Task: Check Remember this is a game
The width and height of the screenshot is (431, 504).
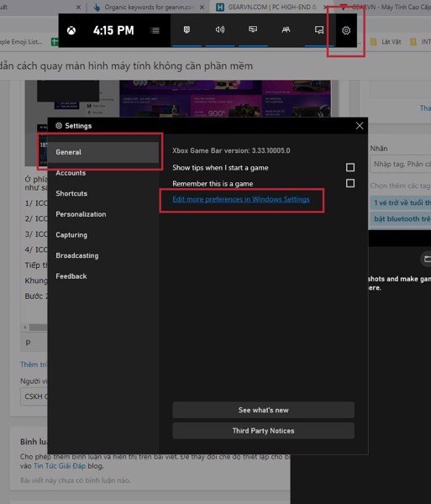Action: coord(350,183)
